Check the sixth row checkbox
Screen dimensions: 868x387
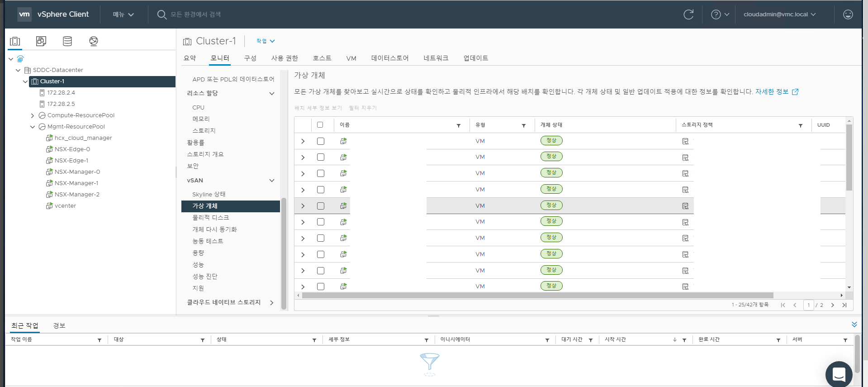pos(321,222)
